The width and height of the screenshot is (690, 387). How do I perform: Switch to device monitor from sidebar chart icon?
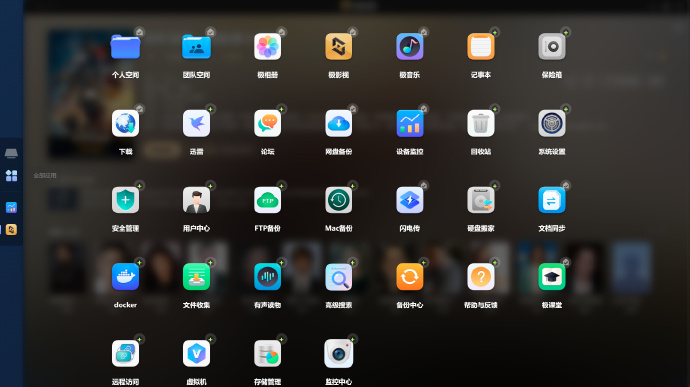coord(11,207)
